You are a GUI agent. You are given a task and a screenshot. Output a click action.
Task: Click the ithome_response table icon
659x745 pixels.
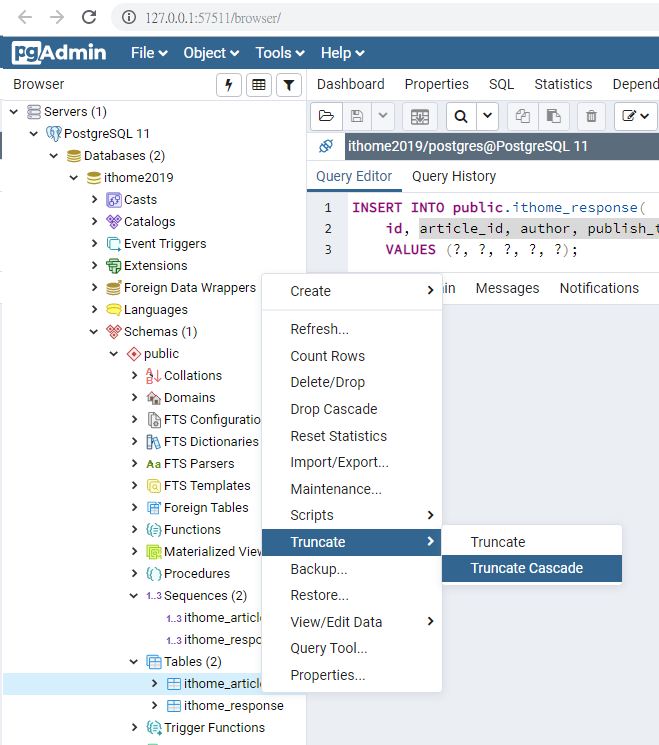coord(174,706)
